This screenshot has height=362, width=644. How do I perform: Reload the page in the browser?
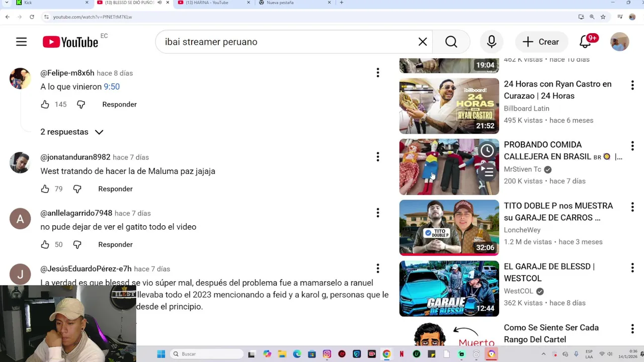click(x=32, y=17)
